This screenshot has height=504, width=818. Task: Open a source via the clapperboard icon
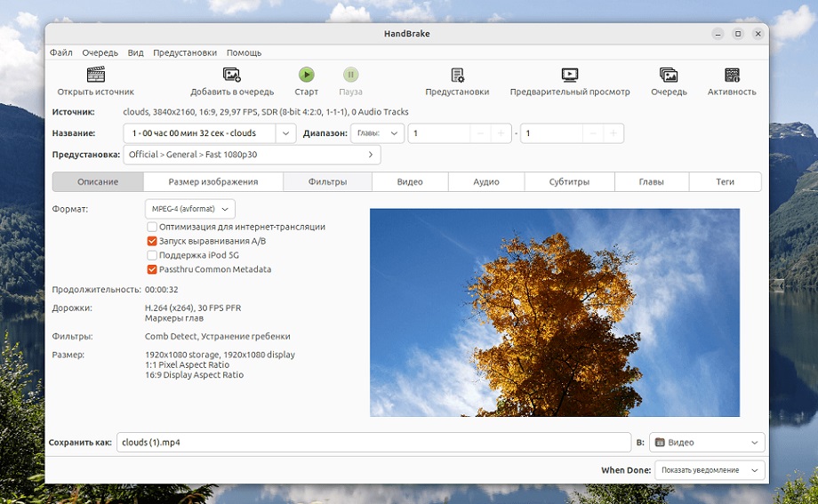click(x=96, y=75)
